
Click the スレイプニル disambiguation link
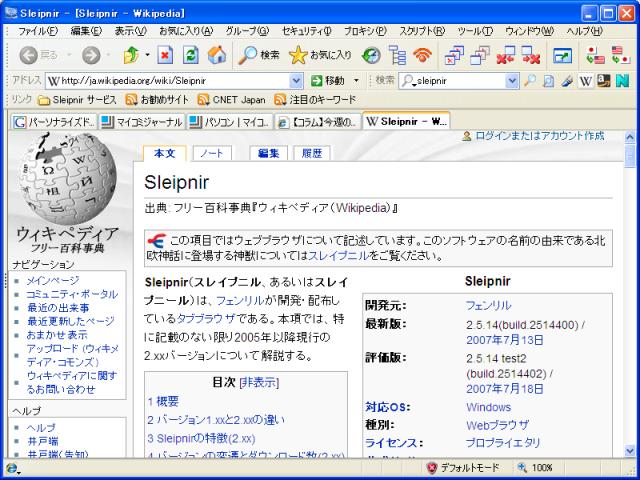coord(338,256)
